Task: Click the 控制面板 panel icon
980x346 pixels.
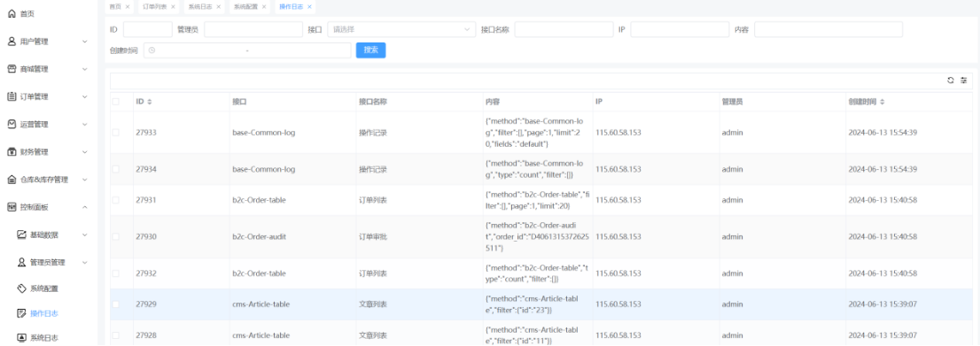Action: [12, 207]
